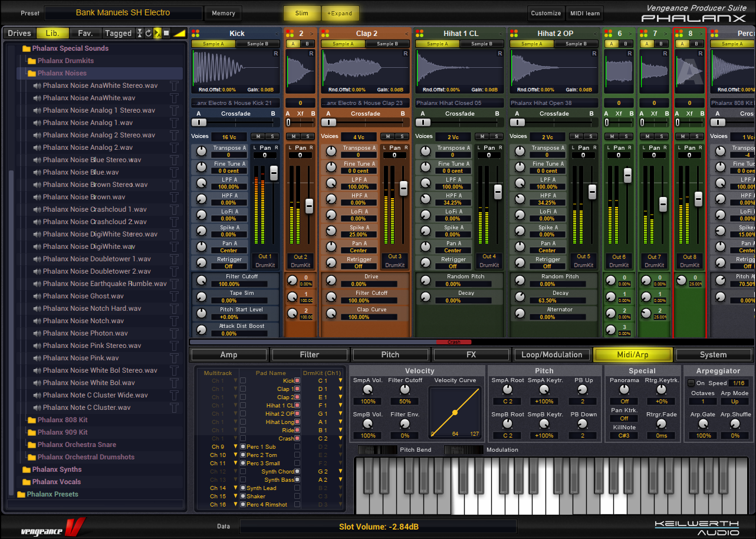Image resolution: width=756 pixels, height=539 pixels.
Task: Collapse the Phalanx Noises folder
Action: (x=32, y=73)
